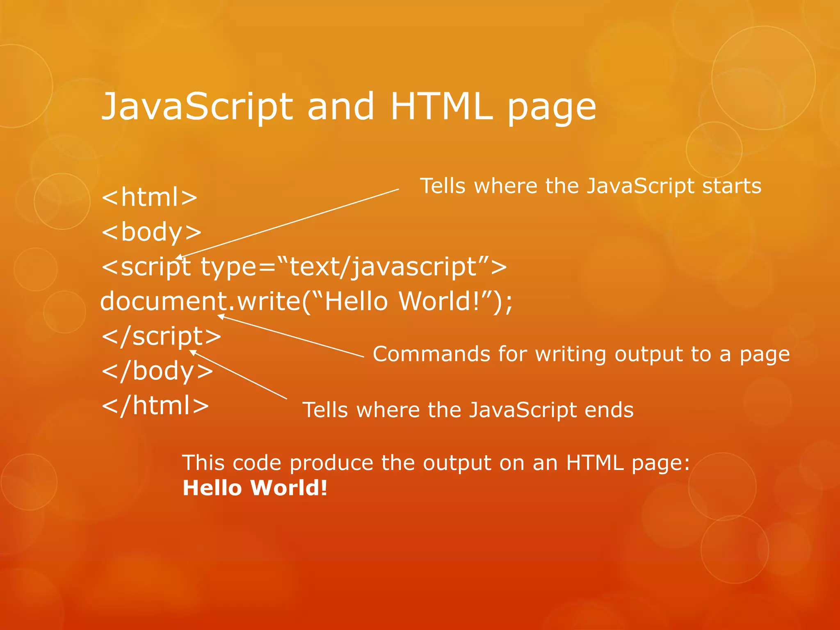Click "This code produce the output" sentence
The width and height of the screenshot is (840, 630).
pos(436,463)
